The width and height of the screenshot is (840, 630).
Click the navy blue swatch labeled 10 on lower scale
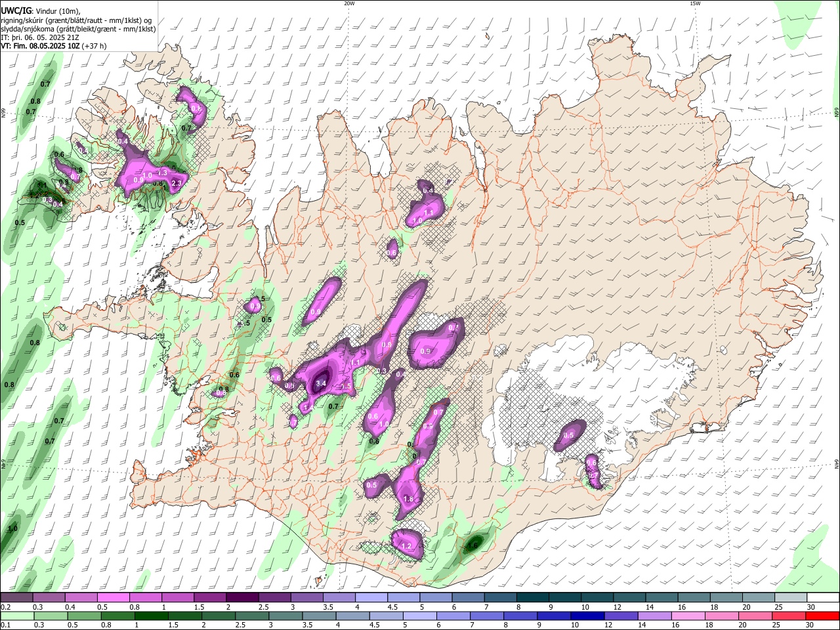pyautogui.click(x=587, y=616)
